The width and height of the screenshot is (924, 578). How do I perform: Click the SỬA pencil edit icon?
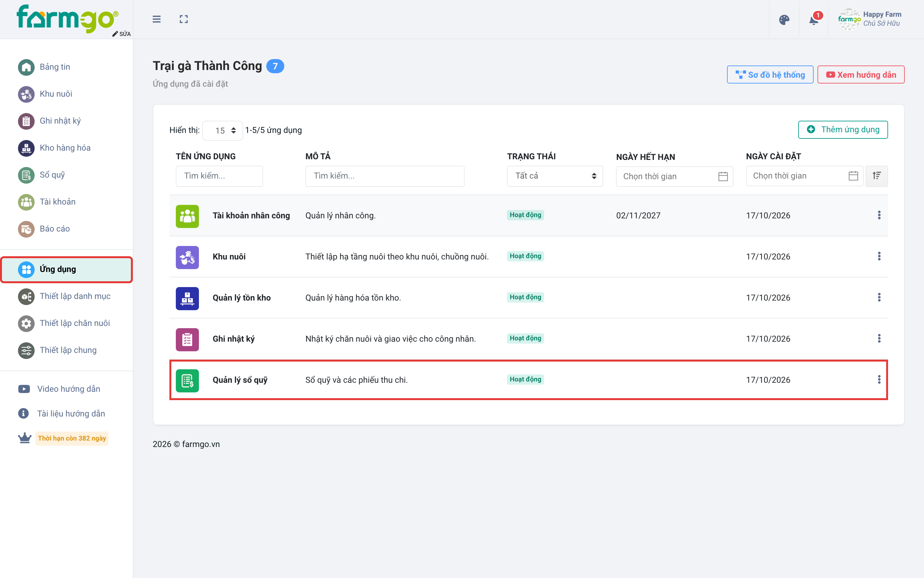121,34
